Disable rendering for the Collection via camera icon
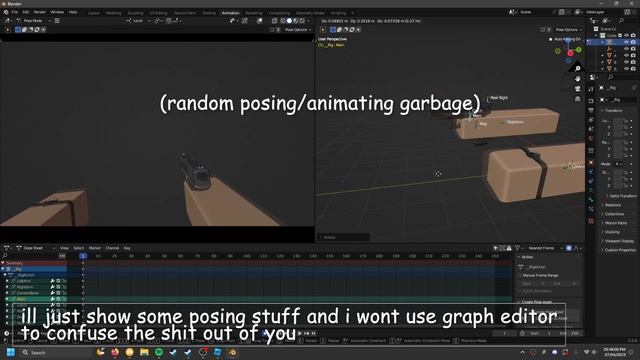Image resolution: width=640 pixels, height=360 pixels. point(633,36)
